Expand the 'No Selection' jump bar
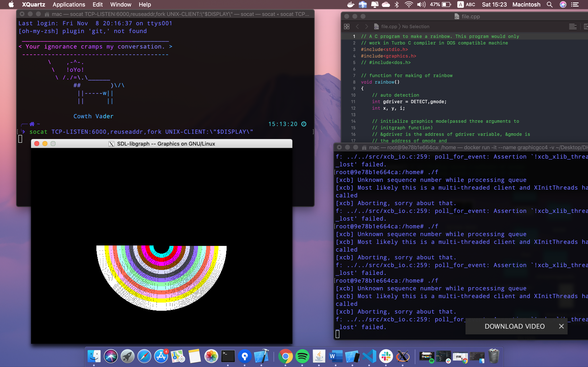The image size is (588, 367). (415, 27)
